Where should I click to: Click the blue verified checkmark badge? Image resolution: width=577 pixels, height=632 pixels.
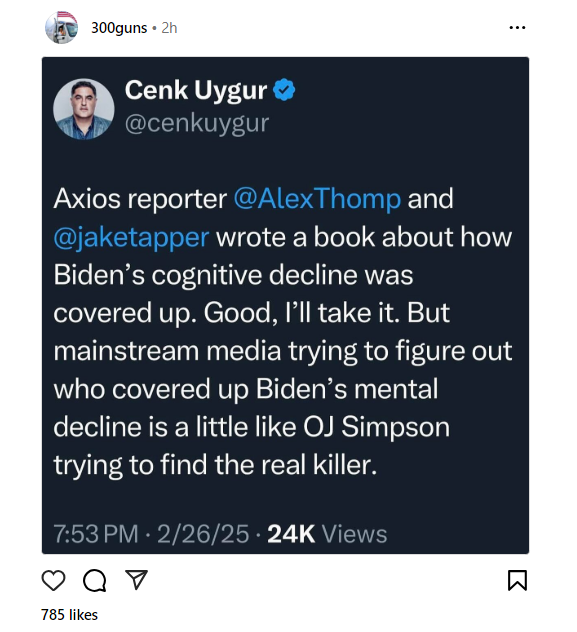(284, 90)
